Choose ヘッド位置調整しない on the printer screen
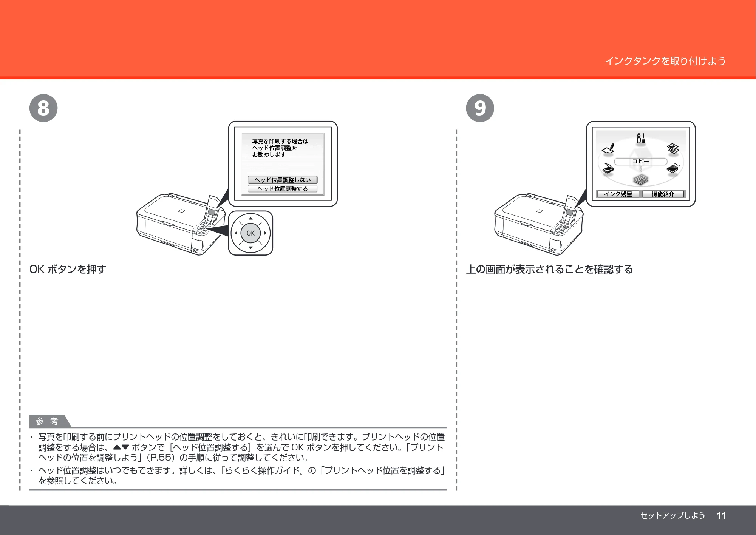756x535 pixels. (x=282, y=180)
